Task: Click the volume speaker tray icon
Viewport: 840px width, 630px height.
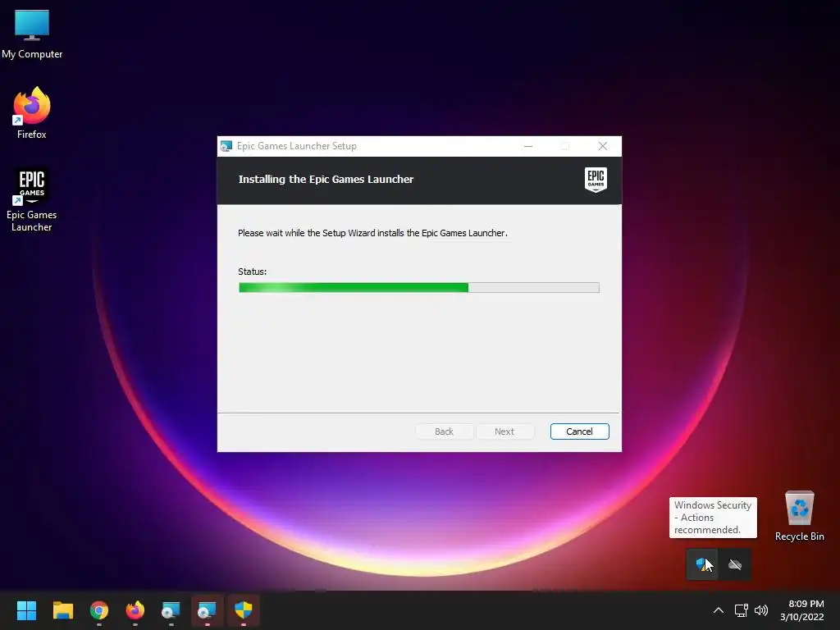Action: [x=760, y=610]
